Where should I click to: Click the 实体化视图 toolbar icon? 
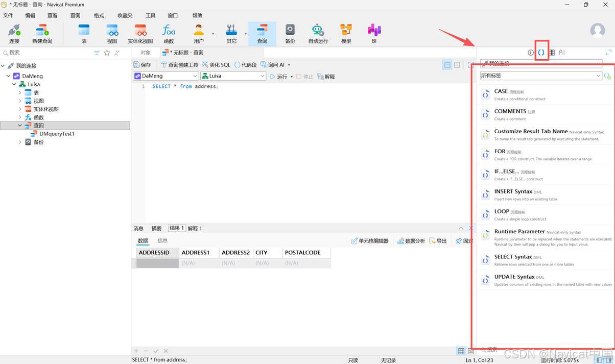(x=140, y=34)
